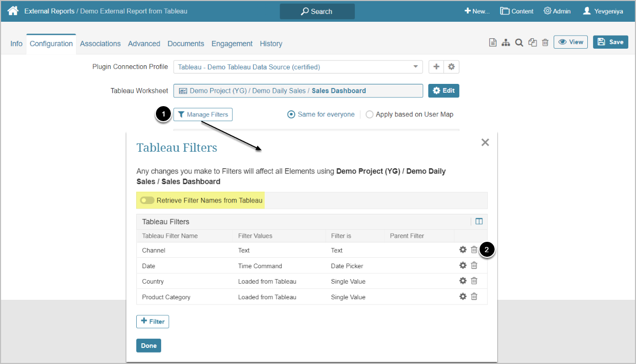Open the New menu in header
This screenshot has width=636, height=364.
click(x=477, y=11)
